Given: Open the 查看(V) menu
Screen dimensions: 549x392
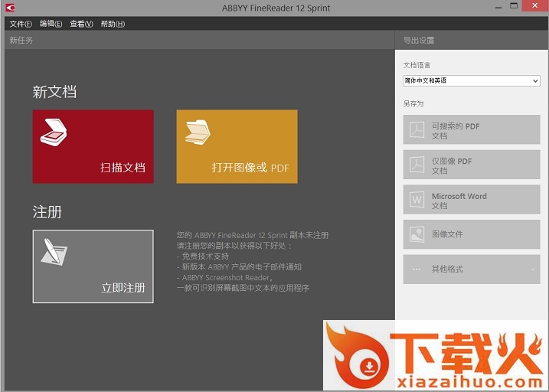Looking at the screenshot, I should [81, 24].
